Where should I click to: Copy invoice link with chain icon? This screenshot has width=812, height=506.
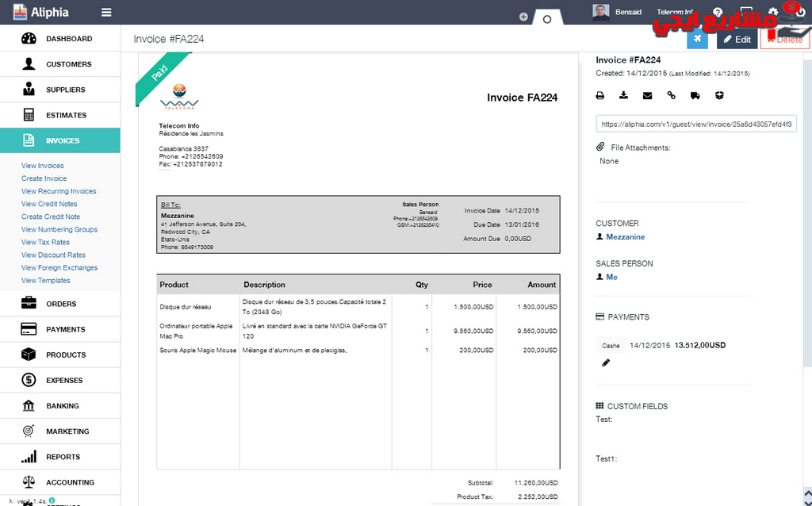click(x=671, y=95)
